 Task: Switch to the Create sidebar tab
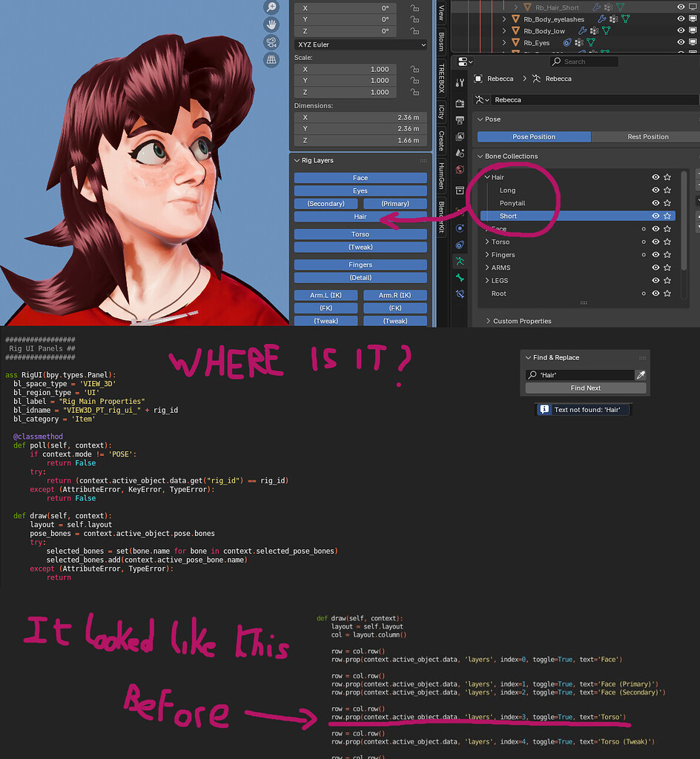click(x=441, y=141)
